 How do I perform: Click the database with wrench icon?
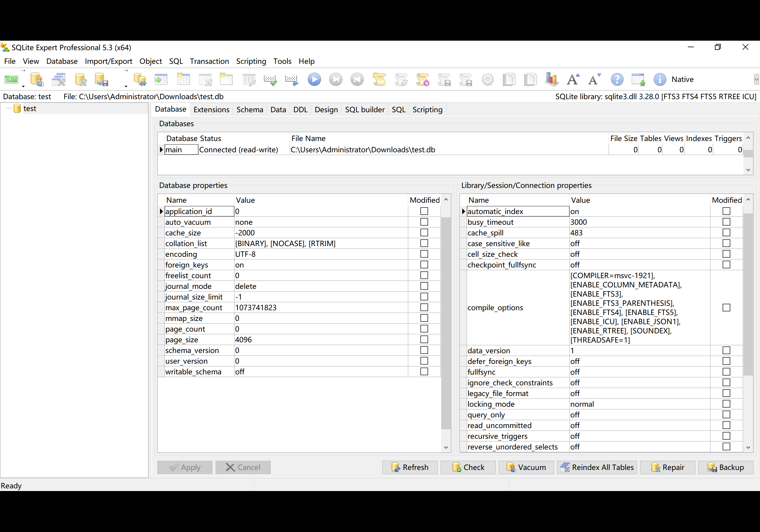click(80, 80)
